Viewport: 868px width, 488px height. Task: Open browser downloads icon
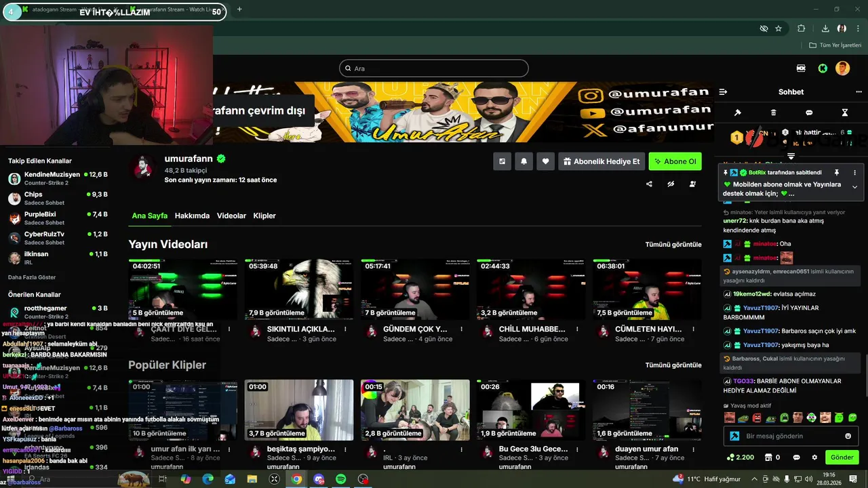825,28
